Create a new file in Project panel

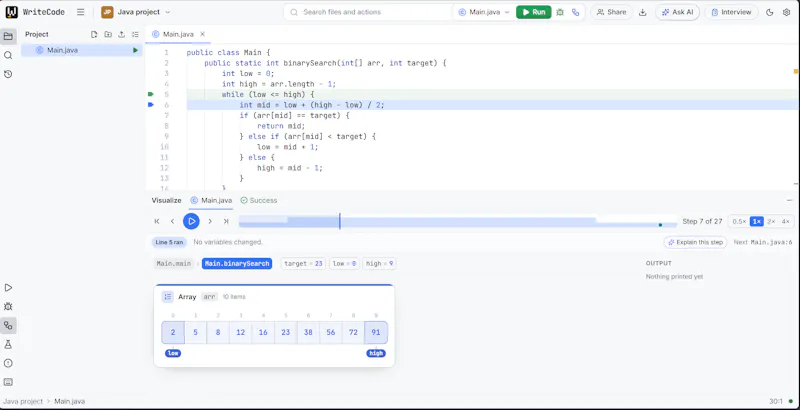[x=94, y=35]
